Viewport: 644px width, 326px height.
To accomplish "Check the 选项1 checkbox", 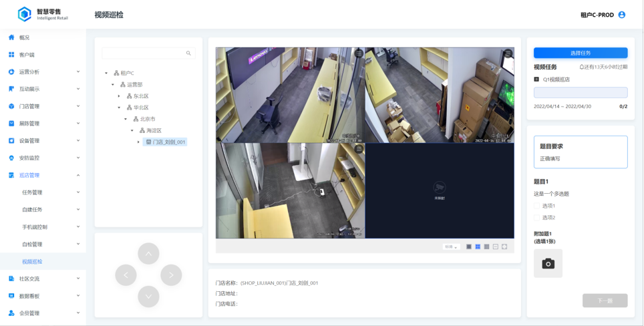I will [536, 206].
